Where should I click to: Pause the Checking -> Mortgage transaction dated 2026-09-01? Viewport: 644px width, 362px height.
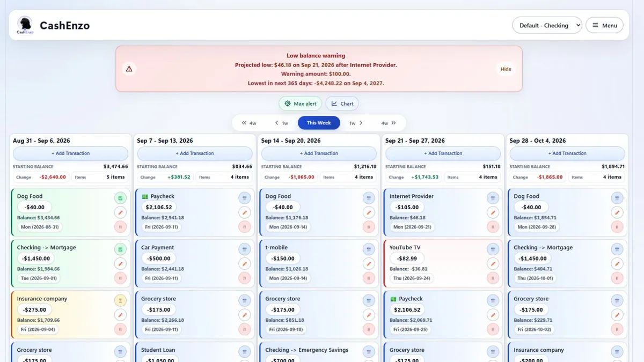coord(120,278)
